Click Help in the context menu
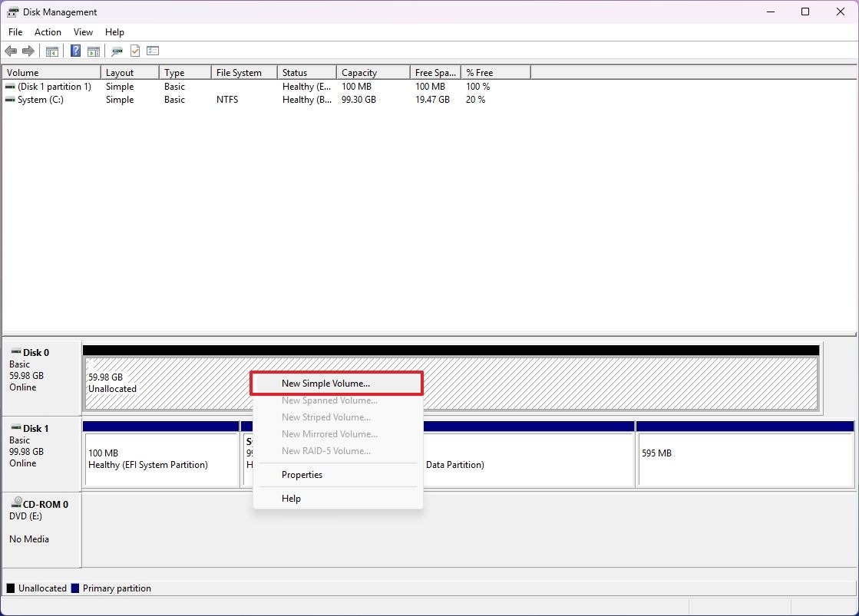 pyautogui.click(x=290, y=498)
